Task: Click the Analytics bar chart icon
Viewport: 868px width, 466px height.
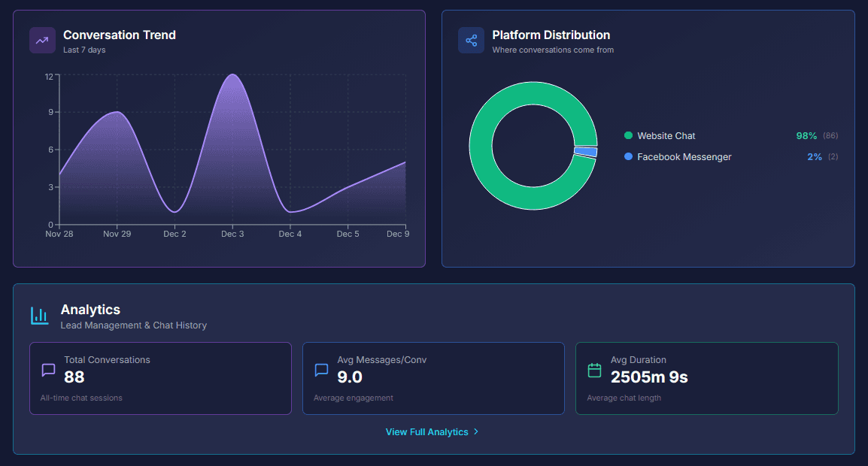Action: [x=40, y=316]
